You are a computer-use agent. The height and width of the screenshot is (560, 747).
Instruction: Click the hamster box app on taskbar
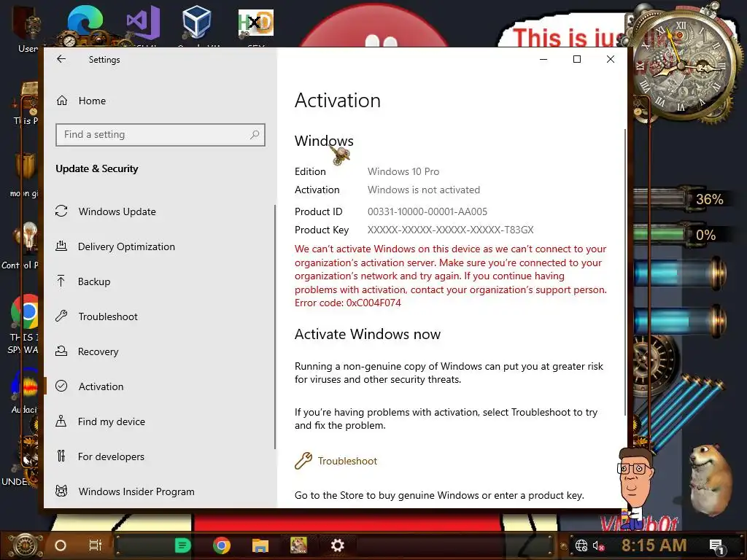[x=298, y=545]
